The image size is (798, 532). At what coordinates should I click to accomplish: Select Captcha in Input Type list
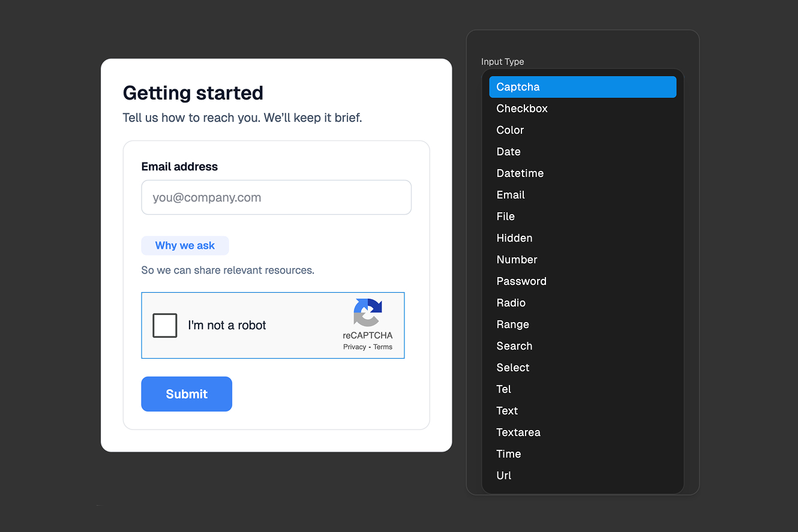coord(583,87)
